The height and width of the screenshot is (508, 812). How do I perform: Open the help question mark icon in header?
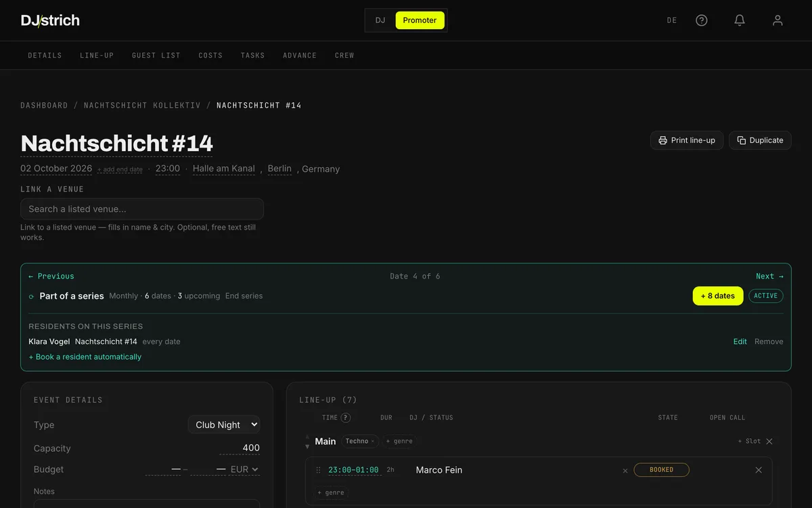702,20
